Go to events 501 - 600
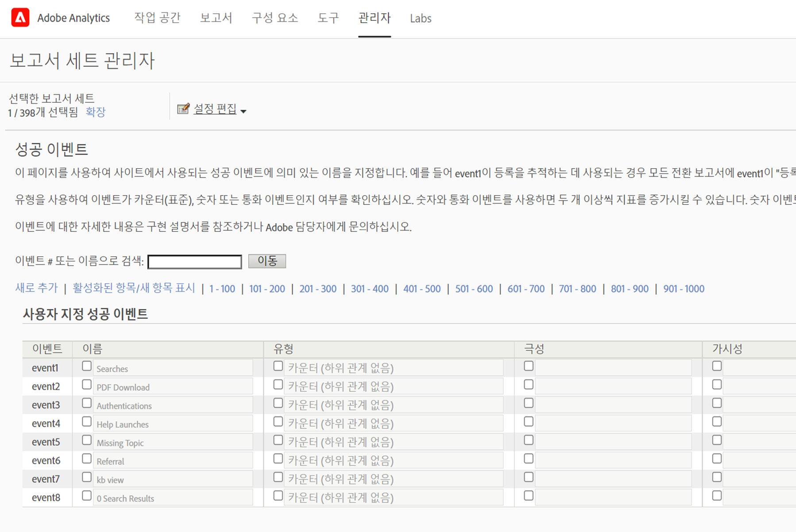Viewport: 796px width, 532px height. (474, 289)
